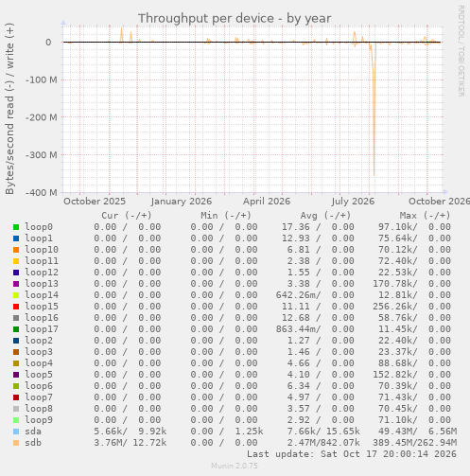Click the Max (-/+) column header

click(x=425, y=216)
